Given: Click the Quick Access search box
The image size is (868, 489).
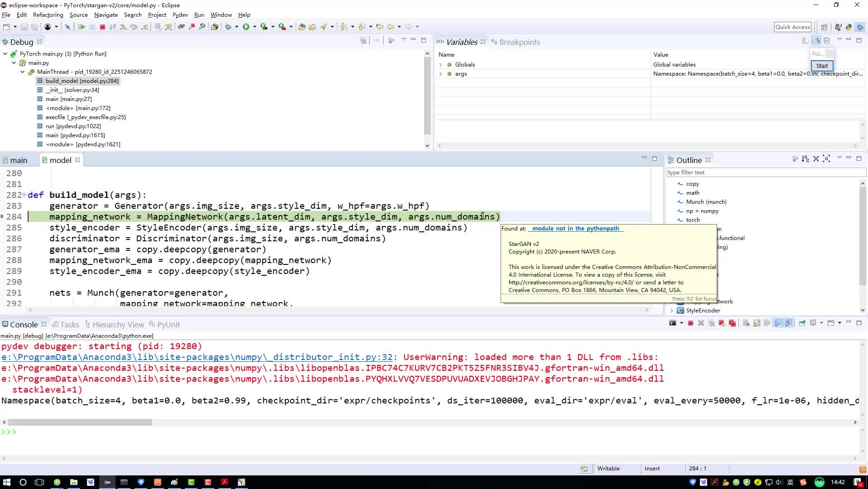Looking at the screenshot, I should (x=793, y=27).
